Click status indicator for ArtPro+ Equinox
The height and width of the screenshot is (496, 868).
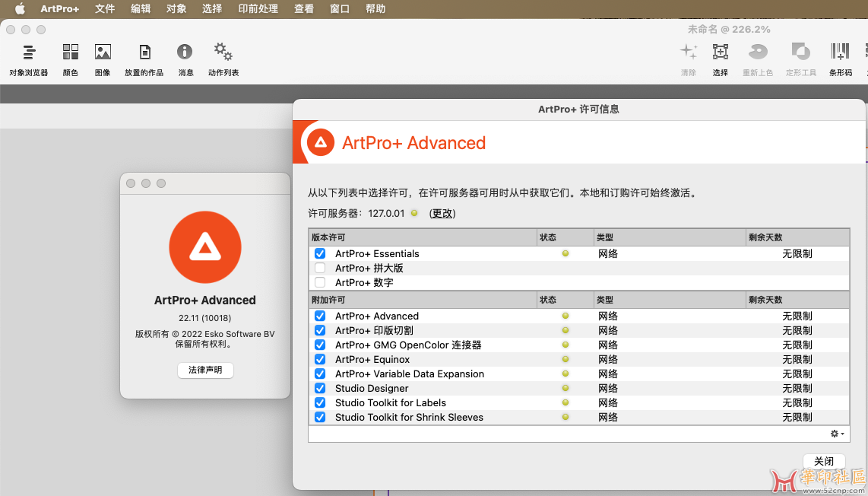[565, 359]
